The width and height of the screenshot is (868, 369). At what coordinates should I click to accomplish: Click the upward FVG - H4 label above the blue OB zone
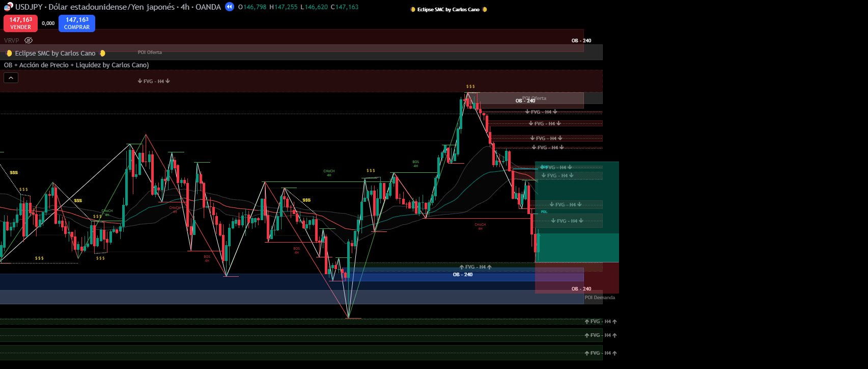[x=475, y=267]
